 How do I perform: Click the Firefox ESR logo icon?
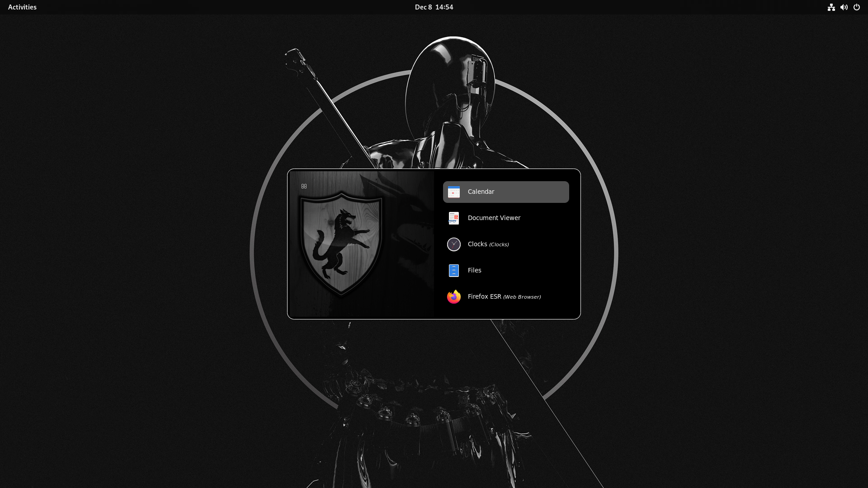(453, 297)
